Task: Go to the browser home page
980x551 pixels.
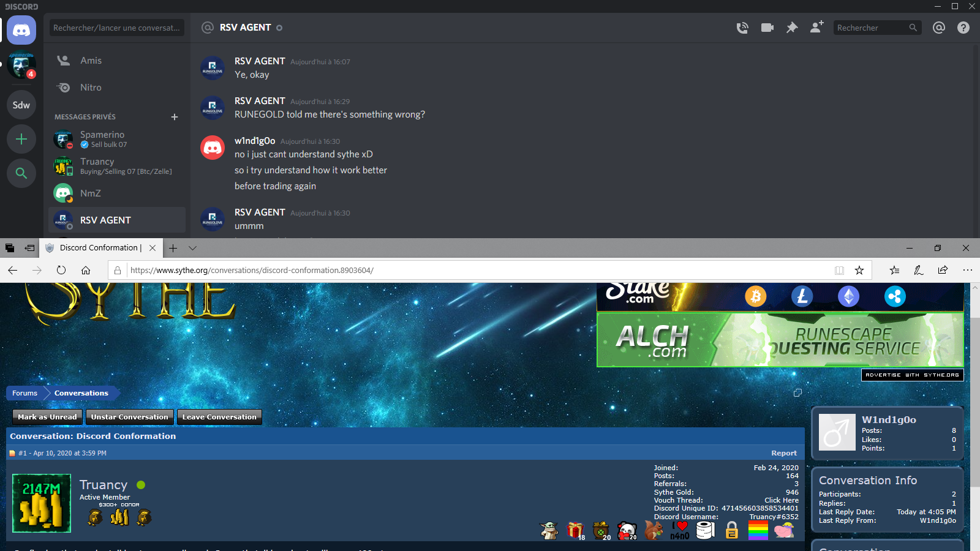Action: click(86, 270)
